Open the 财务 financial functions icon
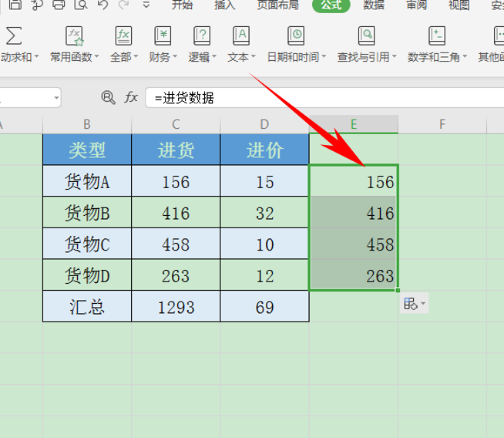The height and width of the screenshot is (438, 504). (163, 35)
